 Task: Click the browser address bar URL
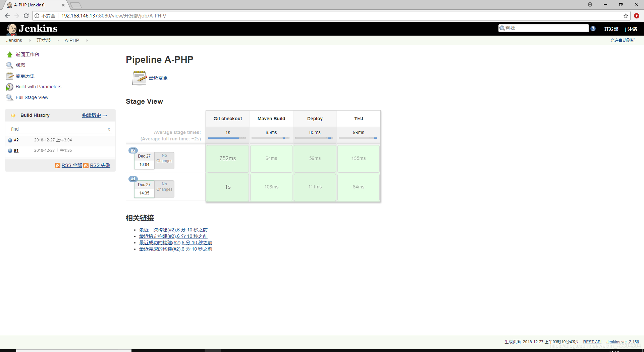(x=114, y=16)
